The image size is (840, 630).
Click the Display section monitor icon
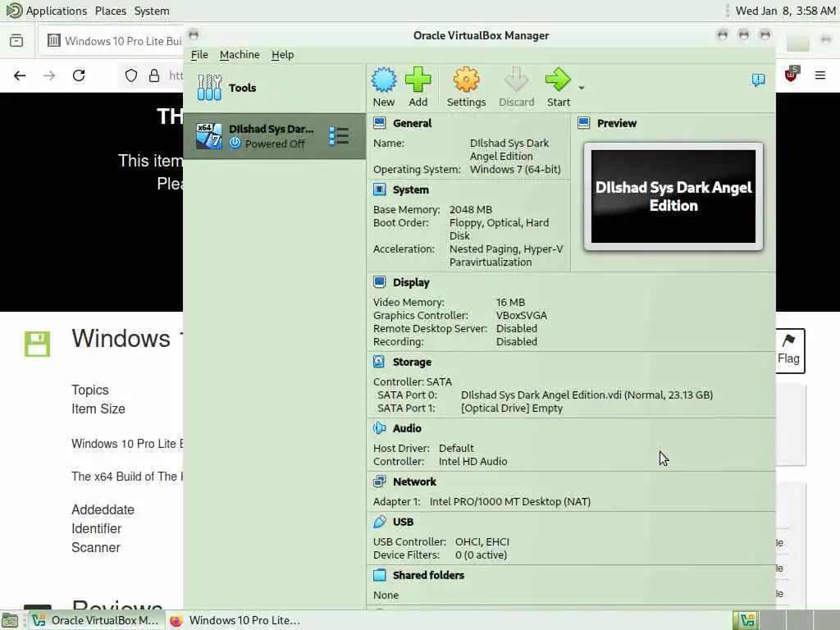[379, 282]
